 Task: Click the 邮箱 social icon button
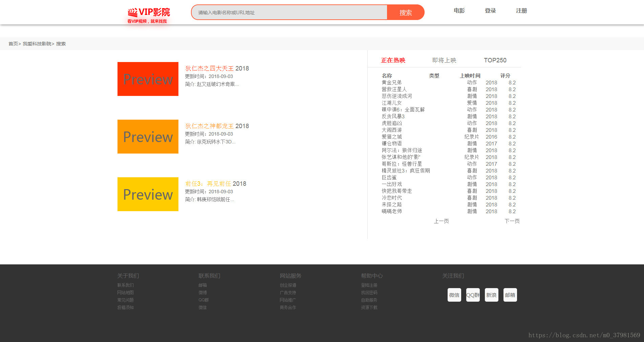click(510, 295)
